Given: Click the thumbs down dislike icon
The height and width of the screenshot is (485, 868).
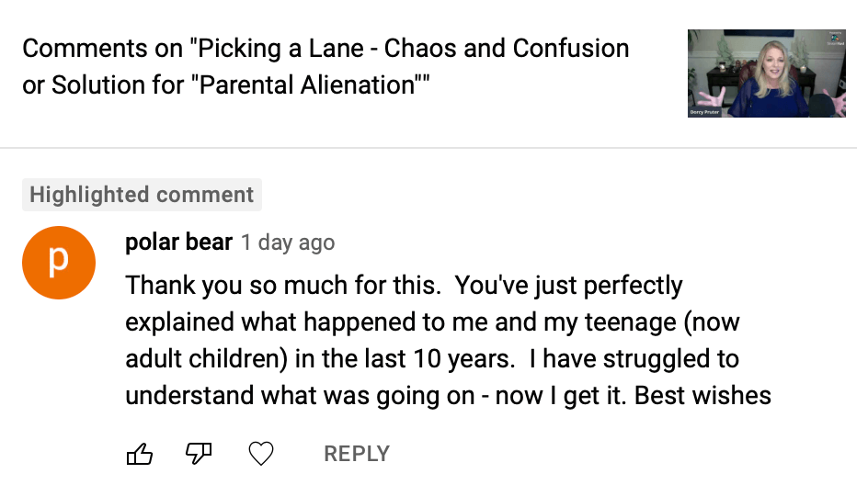Looking at the screenshot, I should tap(200, 453).
